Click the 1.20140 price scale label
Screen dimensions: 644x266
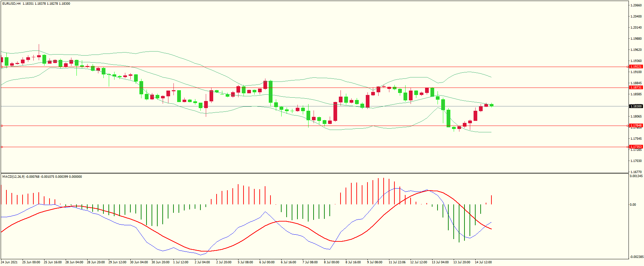[636, 28]
